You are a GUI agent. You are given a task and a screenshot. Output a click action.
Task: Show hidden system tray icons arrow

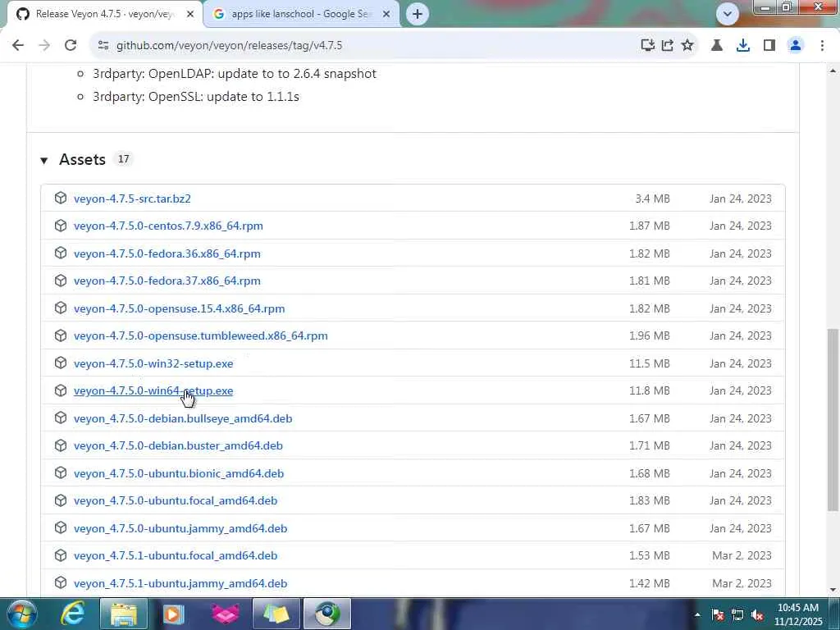[x=697, y=614]
